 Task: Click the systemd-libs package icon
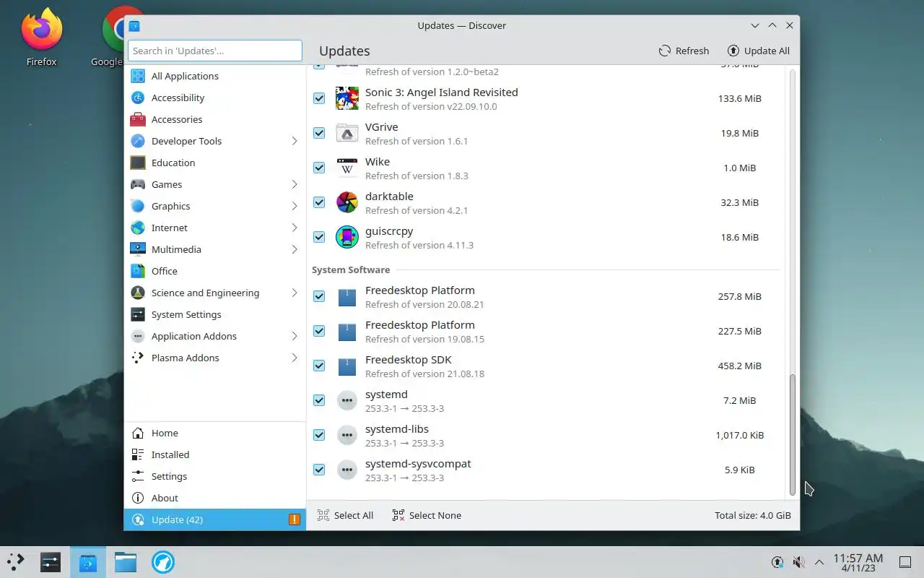pos(347,435)
